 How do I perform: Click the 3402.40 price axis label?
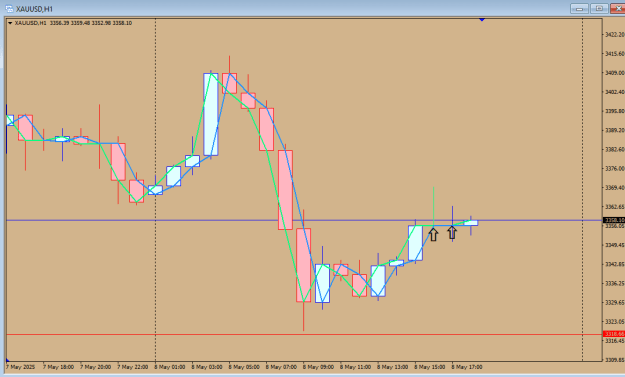[615, 92]
